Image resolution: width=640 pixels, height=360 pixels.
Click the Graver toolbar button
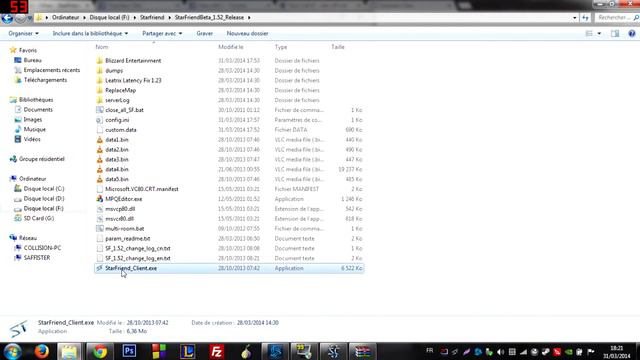tap(204, 33)
